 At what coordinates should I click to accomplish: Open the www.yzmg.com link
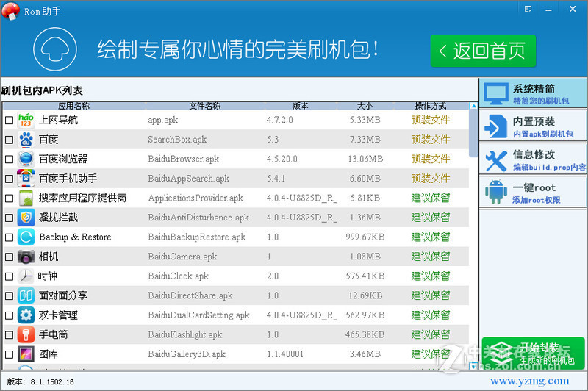click(x=529, y=381)
